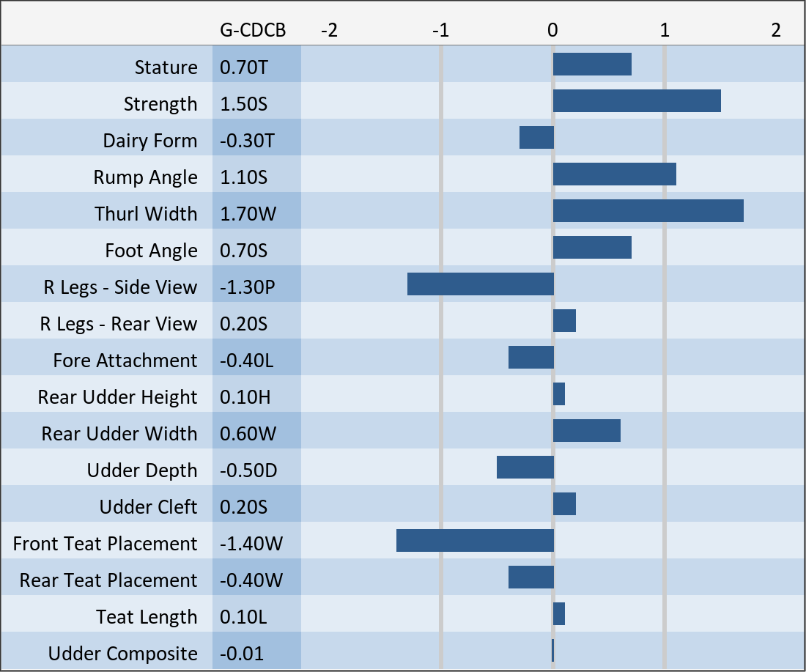Image resolution: width=806 pixels, height=672 pixels.
Task: Select the Rear Udder Height label
Action: [117, 397]
